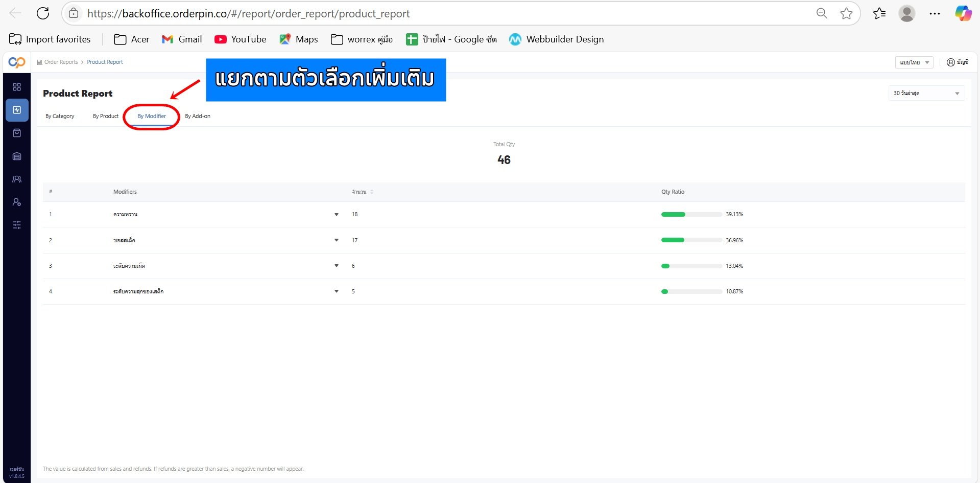Switch to the By Category tab
Image resolution: width=980 pixels, height=483 pixels.
pos(60,116)
